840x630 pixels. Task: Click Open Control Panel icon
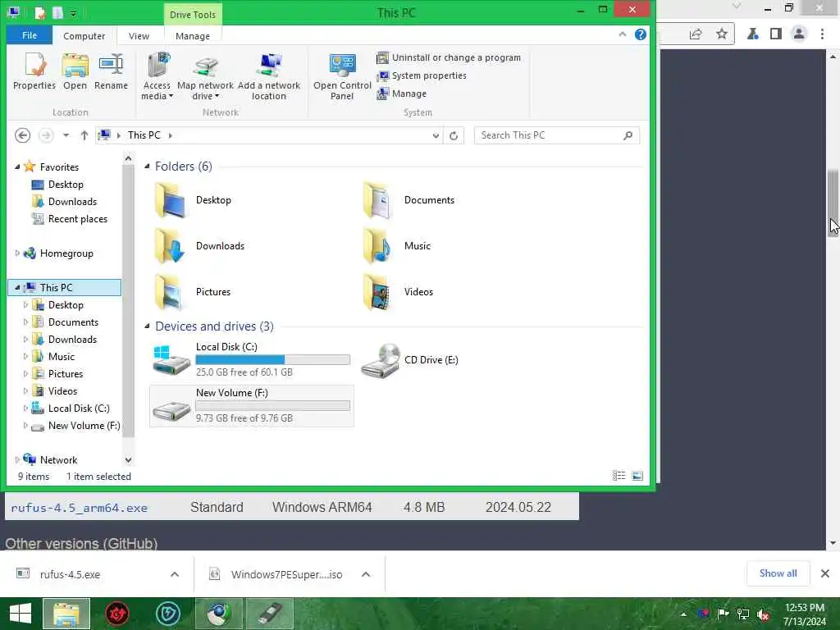click(x=342, y=76)
